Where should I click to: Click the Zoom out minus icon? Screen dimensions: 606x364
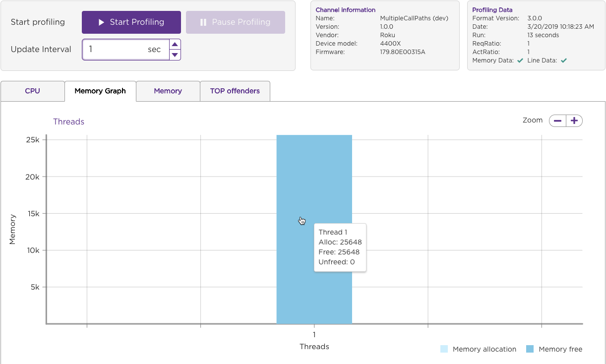point(557,120)
